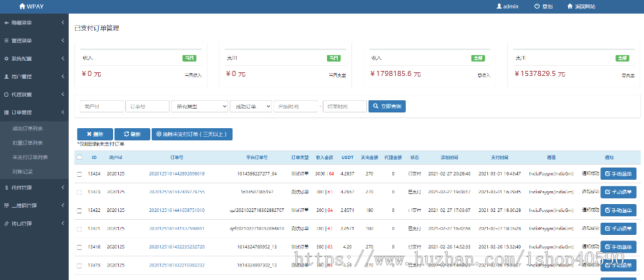Click the 删除 delete button
Image resolution: width=644 pixels, height=280 pixels.
(x=95, y=135)
